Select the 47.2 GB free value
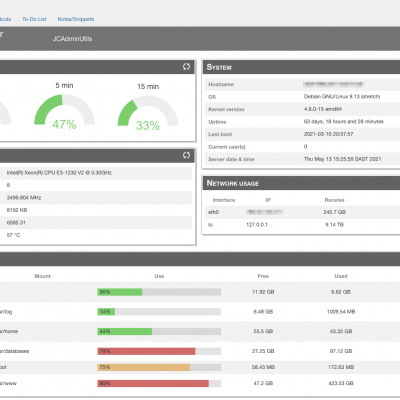400x400 pixels. click(x=263, y=383)
